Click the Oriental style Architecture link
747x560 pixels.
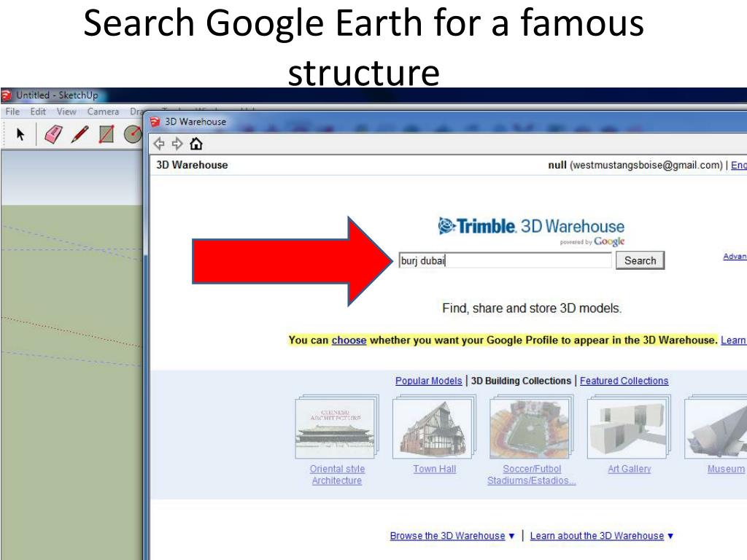click(337, 475)
